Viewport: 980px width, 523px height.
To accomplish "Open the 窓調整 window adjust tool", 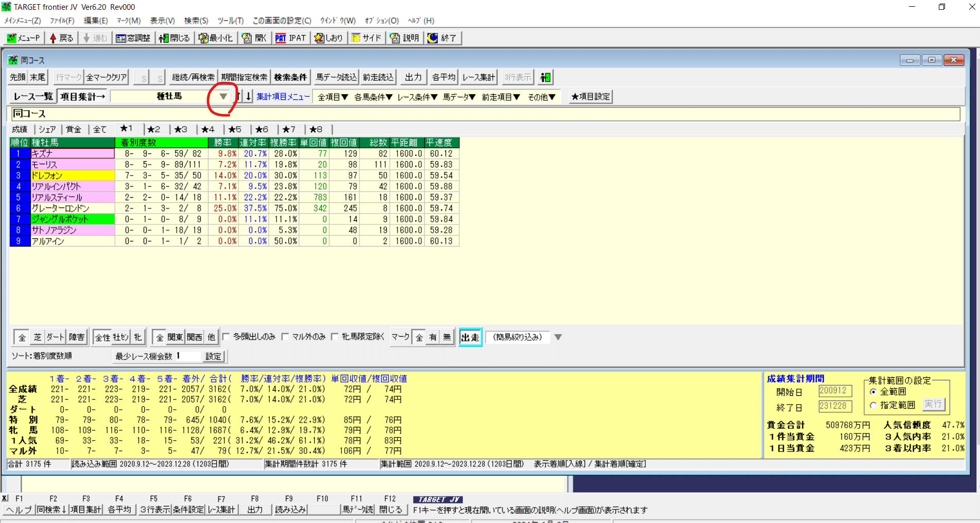I will 133,38.
